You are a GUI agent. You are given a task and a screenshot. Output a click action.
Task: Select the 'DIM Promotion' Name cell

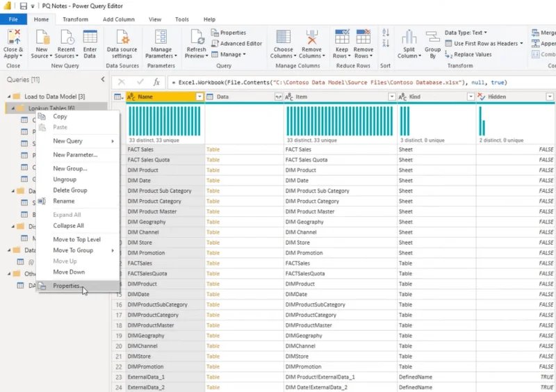(x=165, y=253)
